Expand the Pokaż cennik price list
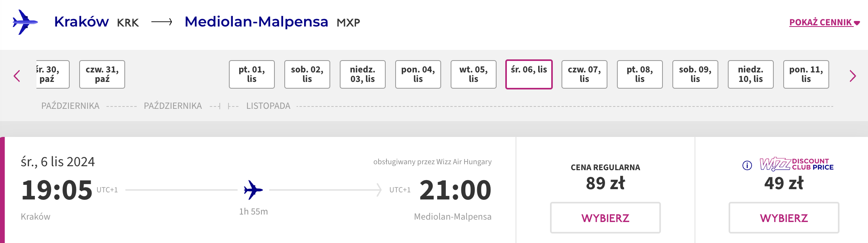This screenshot has height=243, width=868. coord(824,22)
